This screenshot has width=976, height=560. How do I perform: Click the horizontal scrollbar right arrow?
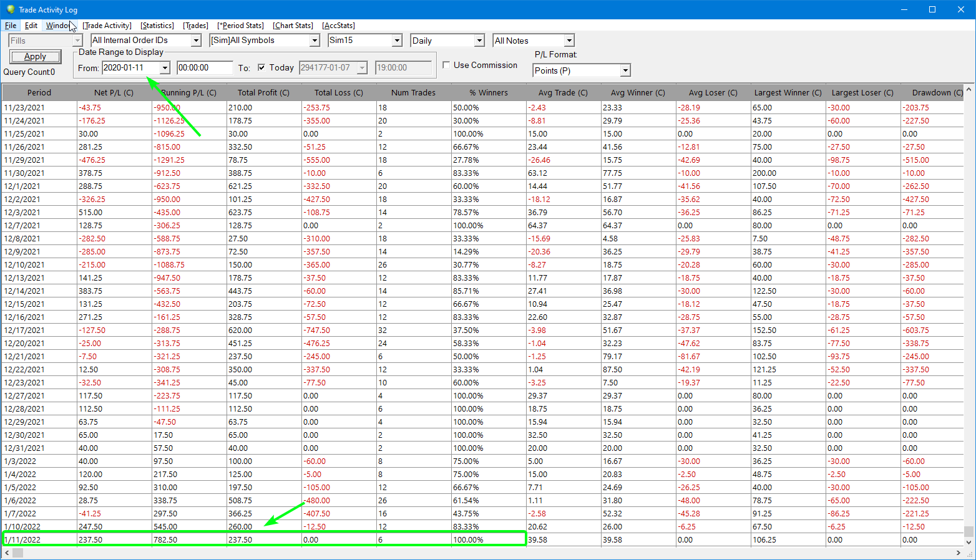click(959, 553)
